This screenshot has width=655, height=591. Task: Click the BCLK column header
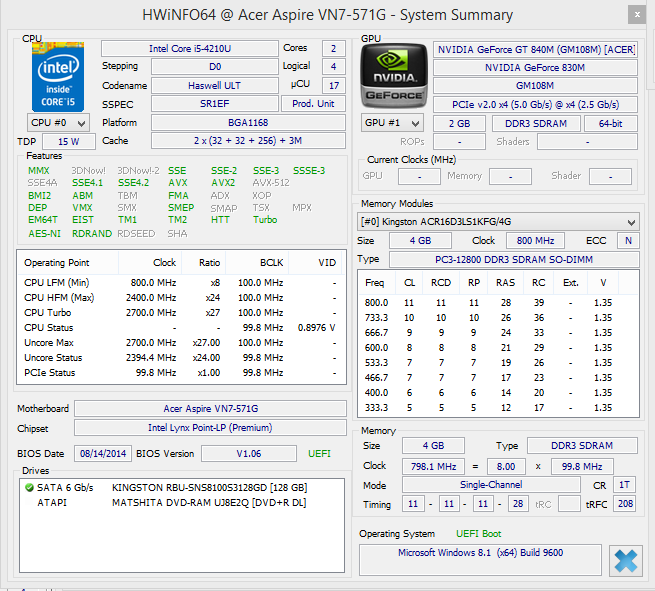click(257, 263)
